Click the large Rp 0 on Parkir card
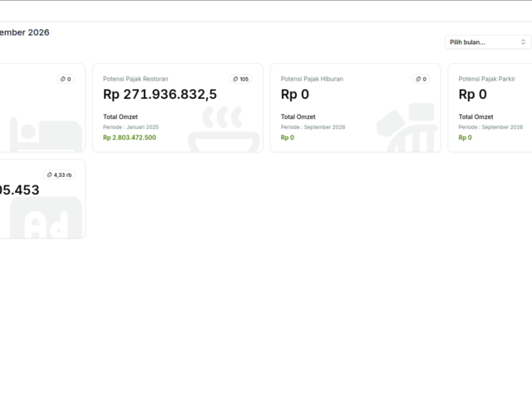This screenshot has height=399, width=532. pyautogui.click(x=473, y=94)
